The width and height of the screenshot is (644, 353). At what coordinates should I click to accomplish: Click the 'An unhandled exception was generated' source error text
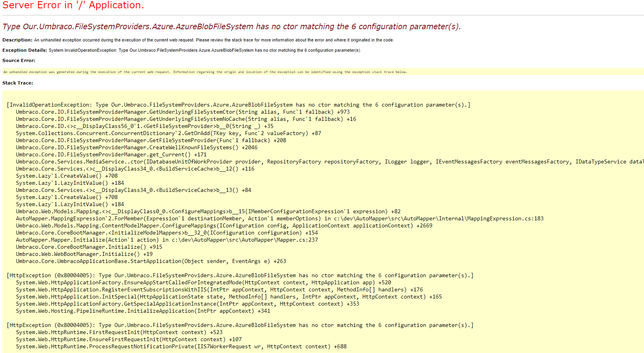tap(205, 72)
